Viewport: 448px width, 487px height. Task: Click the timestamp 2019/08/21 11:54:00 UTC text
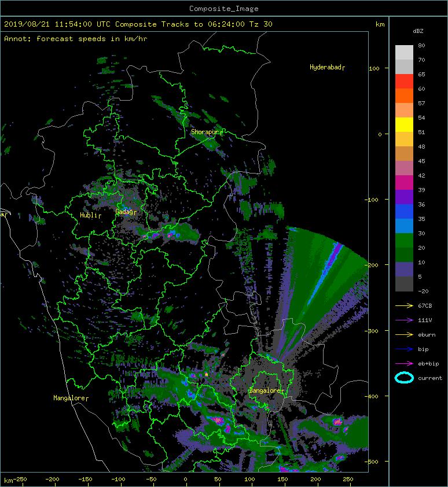click(x=57, y=24)
